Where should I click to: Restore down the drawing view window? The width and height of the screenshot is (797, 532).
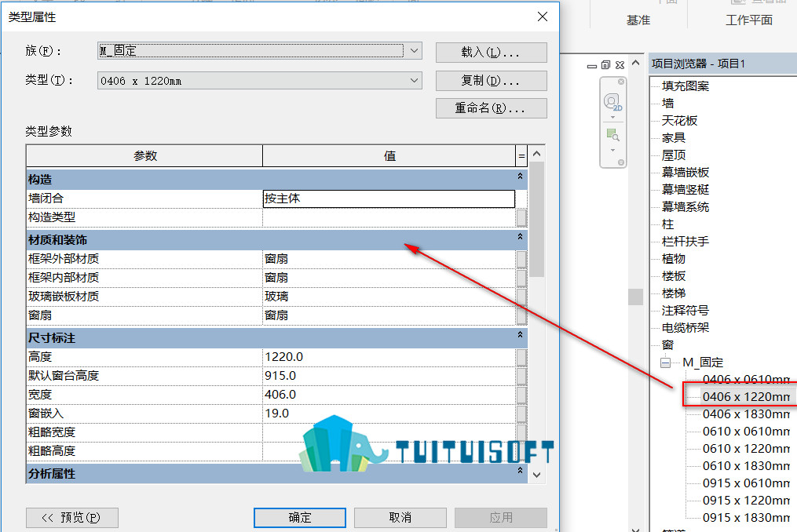(605, 65)
